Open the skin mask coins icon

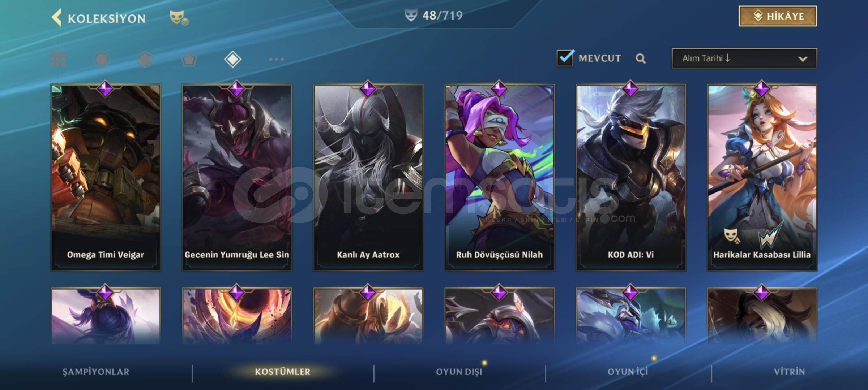pyautogui.click(x=179, y=18)
